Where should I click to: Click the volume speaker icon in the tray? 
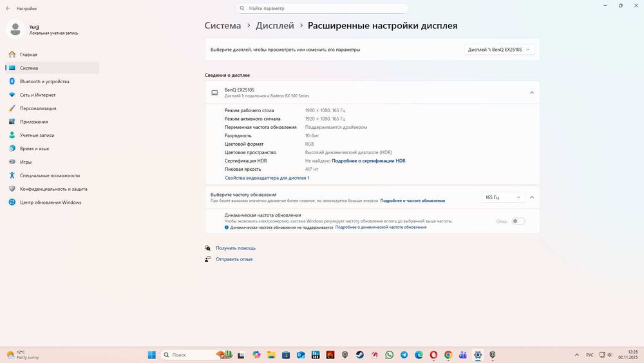[x=610, y=355]
